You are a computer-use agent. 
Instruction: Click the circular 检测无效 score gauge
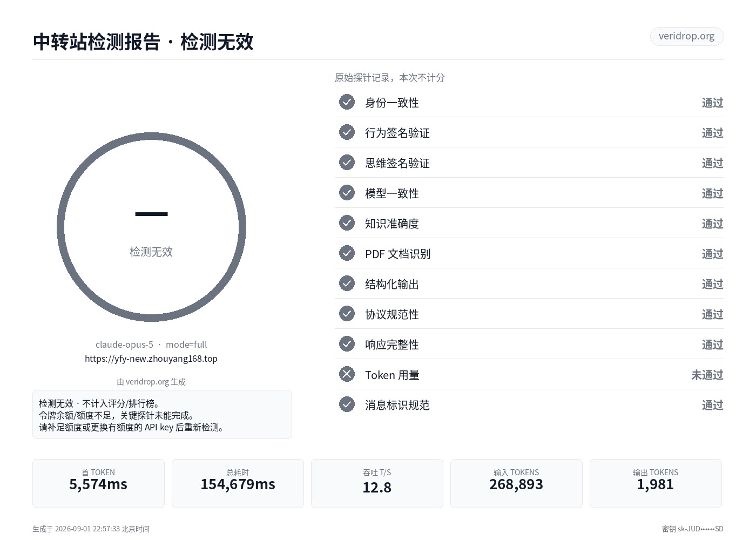point(151,227)
